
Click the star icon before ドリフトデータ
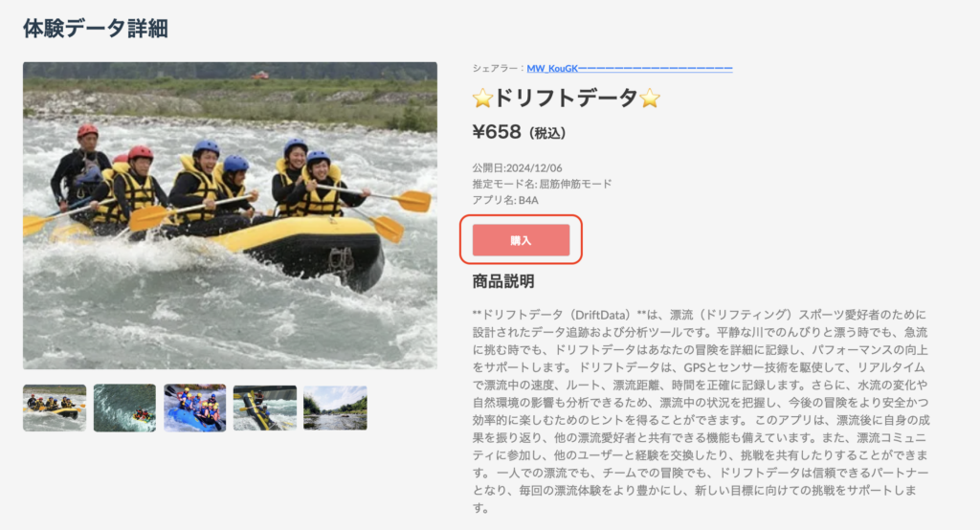coord(482,99)
